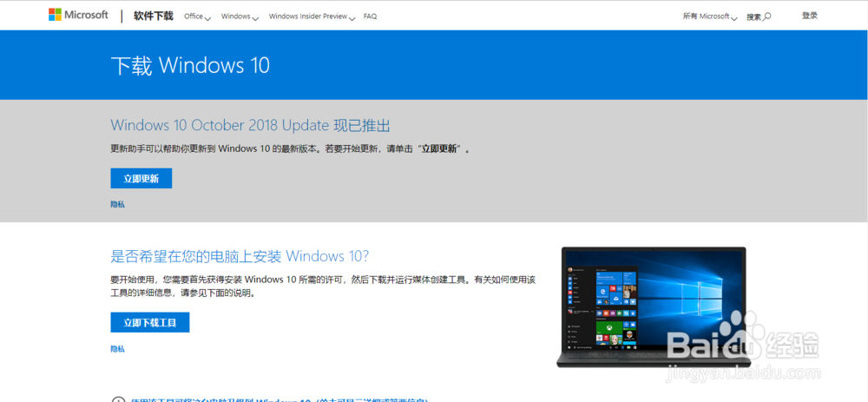This screenshot has height=402, width=868.
Task: Click the October 2018 Update heading
Action: pos(251,124)
